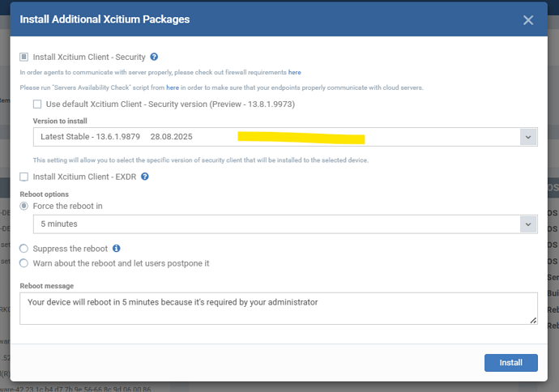Show info icon next to Suppress the reboot
The width and height of the screenshot is (559, 392).
pos(116,249)
